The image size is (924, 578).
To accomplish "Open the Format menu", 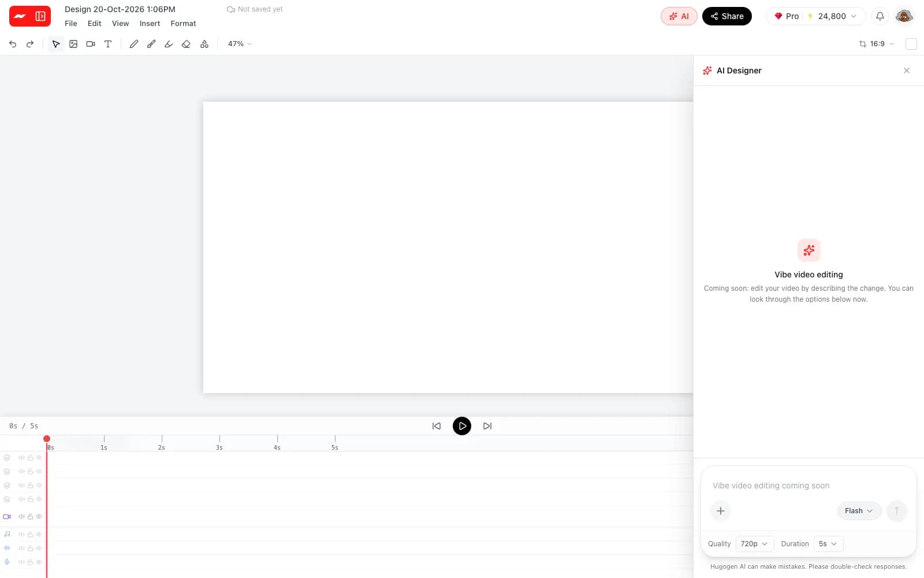I will tap(183, 24).
